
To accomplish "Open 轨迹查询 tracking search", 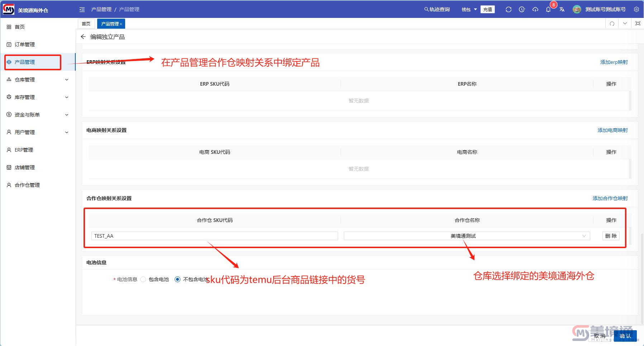I will (437, 9).
